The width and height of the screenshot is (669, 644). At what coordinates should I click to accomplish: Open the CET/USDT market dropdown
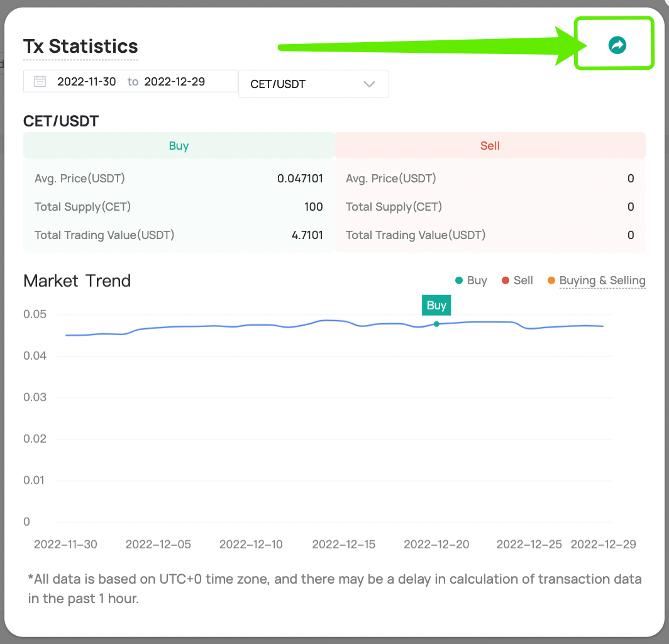(313, 84)
